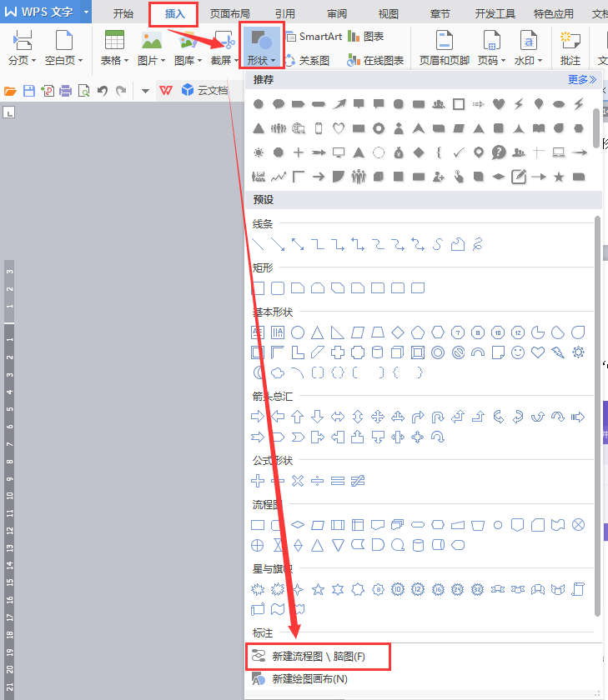Redo the last action
Viewport: 608px width, 700px height.
[121, 91]
